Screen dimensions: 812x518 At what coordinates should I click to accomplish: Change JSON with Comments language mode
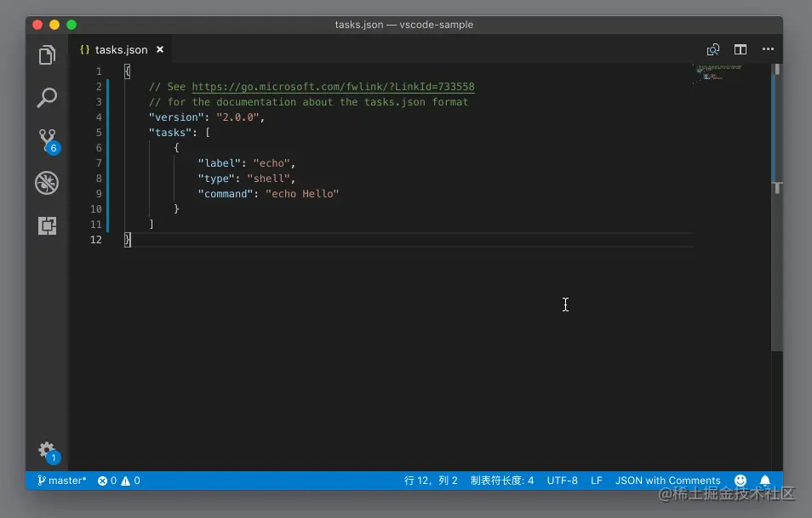tap(667, 481)
